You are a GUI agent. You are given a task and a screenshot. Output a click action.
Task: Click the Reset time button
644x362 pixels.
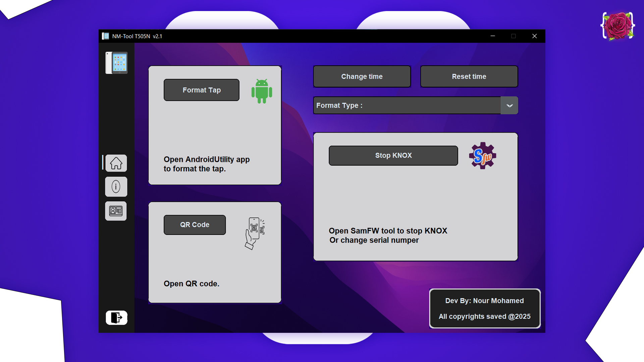tap(469, 76)
